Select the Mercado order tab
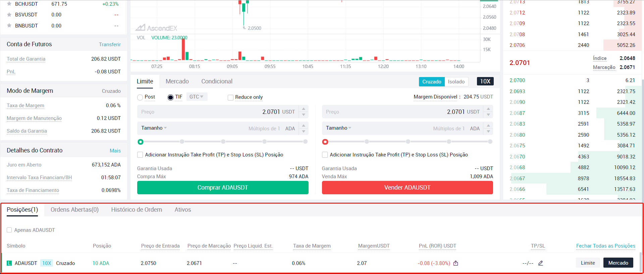This screenshot has width=644, height=274. (x=177, y=81)
